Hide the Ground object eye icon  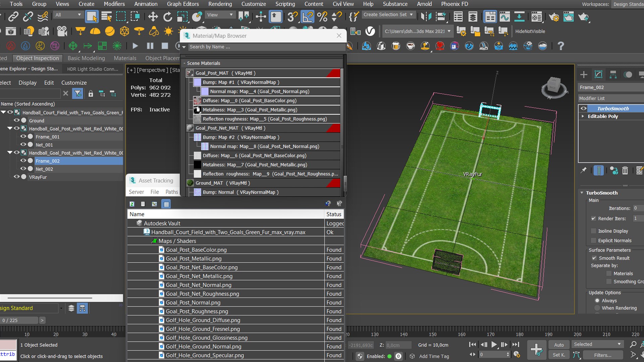pyautogui.click(x=16, y=120)
